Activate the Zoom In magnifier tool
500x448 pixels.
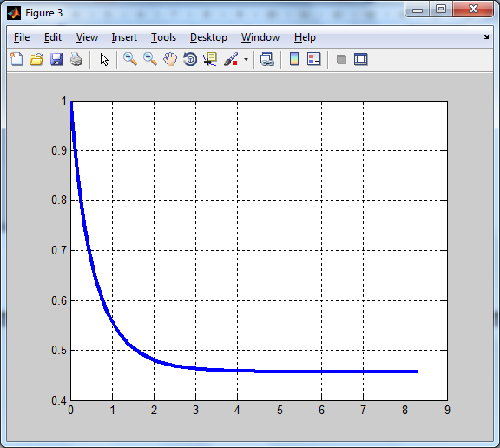[130, 59]
